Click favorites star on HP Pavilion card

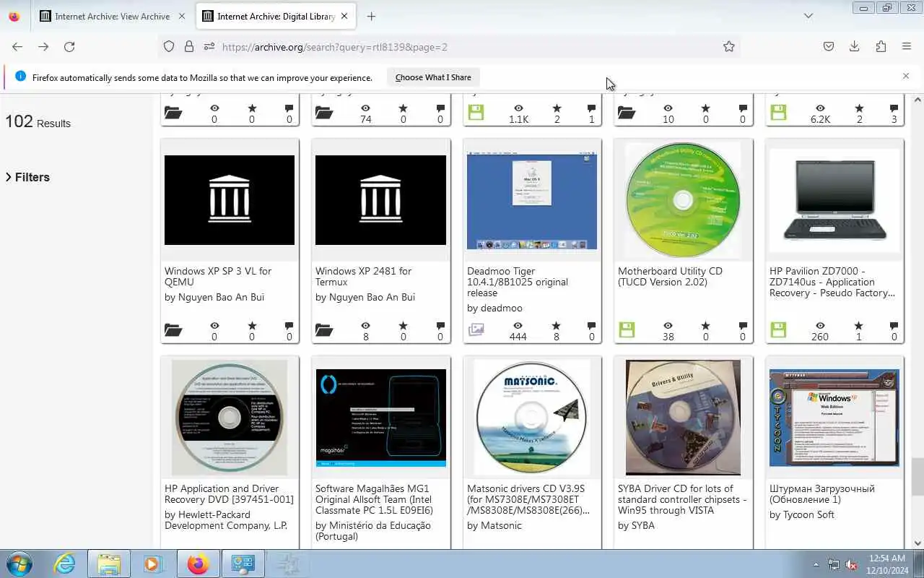click(x=858, y=326)
